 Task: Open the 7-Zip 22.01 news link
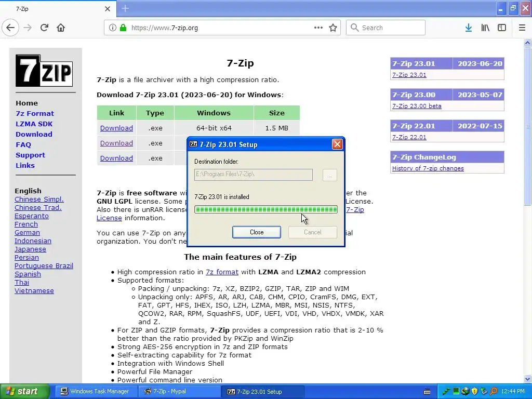[409, 137]
